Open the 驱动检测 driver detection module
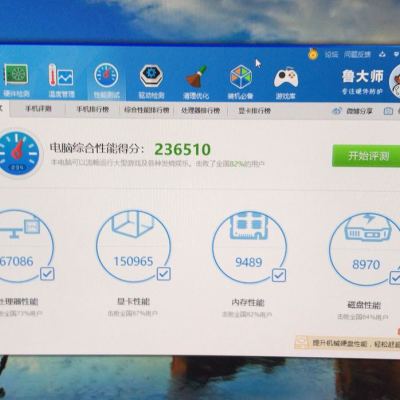The width and height of the screenshot is (400, 400). point(151,82)
